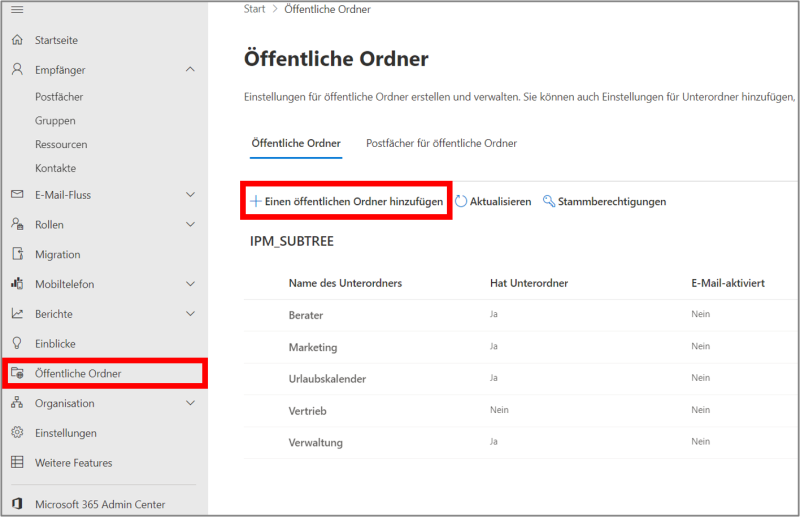This screenshot has width=800, height=517.
Task: Click the E-Mail-Fluss envelope icon
Action: pyautogui.click(x=17, y=194)
